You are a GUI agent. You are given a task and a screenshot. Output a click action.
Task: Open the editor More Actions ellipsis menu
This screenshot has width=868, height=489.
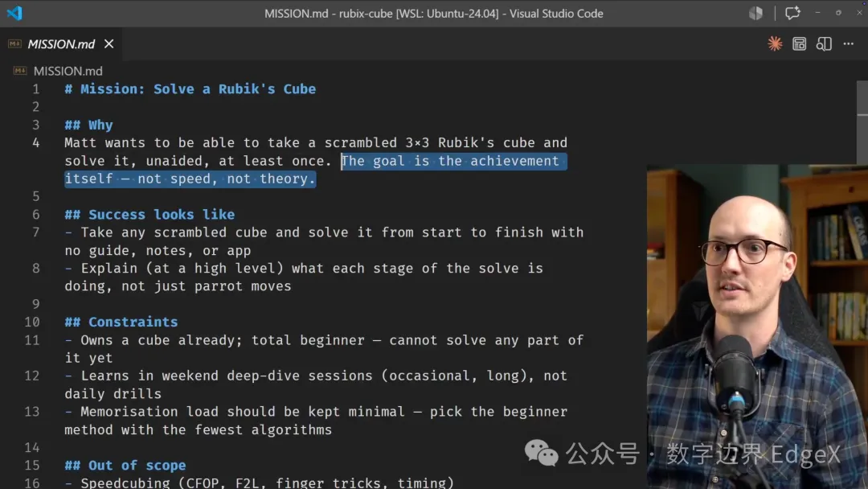[849, 43]
